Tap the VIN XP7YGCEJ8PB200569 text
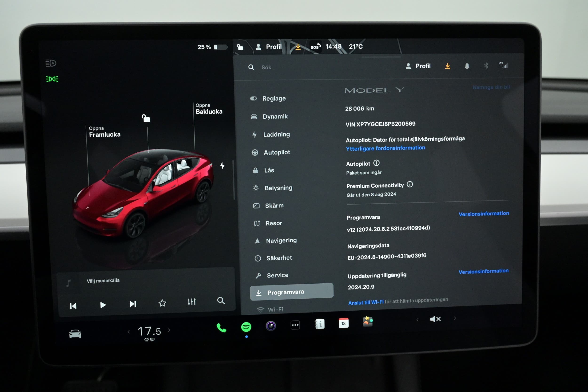 tap(380, 124)
